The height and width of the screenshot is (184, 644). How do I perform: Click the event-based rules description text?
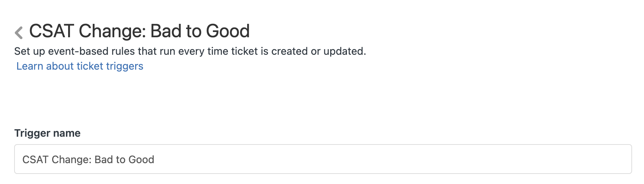190,51
